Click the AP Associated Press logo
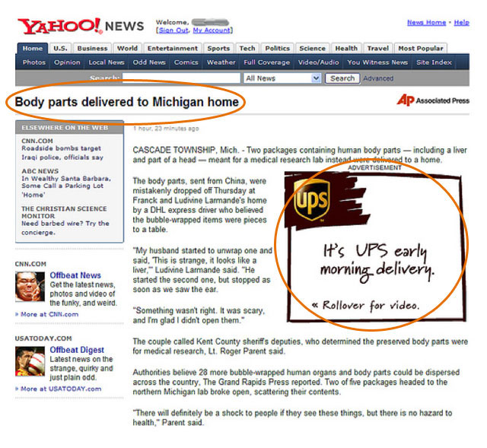Screen dimensions: 487x448 (x=433, y=100)
